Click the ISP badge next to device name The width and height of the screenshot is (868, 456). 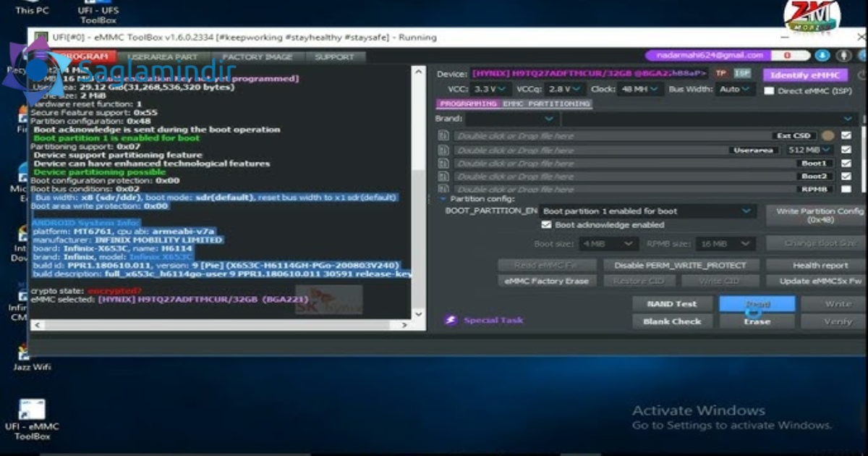pos(741,74)
